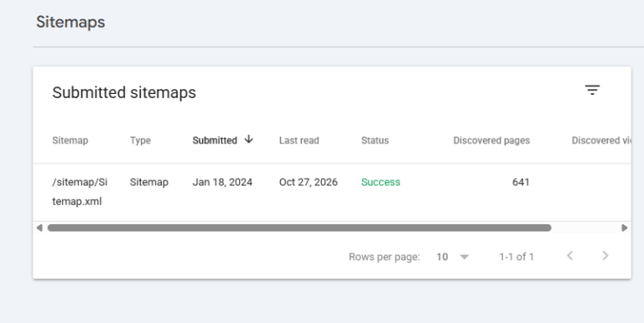Click the horizontal scrollbar thumb
The image size is (644, 323).
point(299,227)
